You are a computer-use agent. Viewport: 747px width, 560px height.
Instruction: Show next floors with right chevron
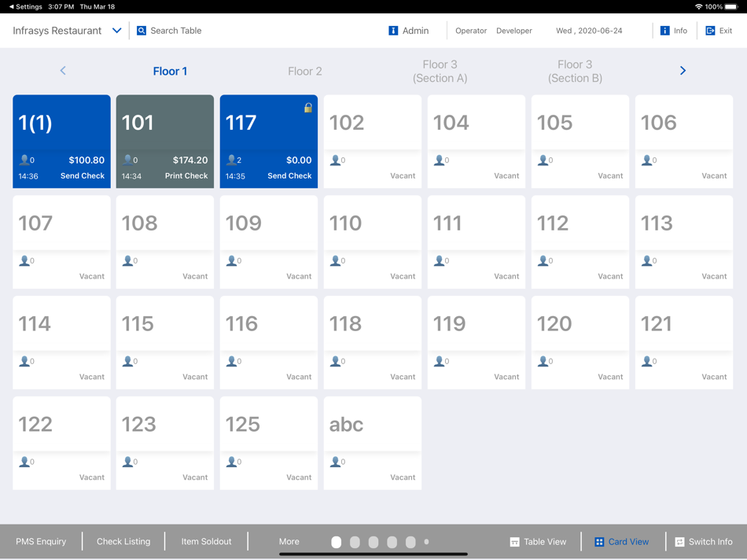[683, 71]
